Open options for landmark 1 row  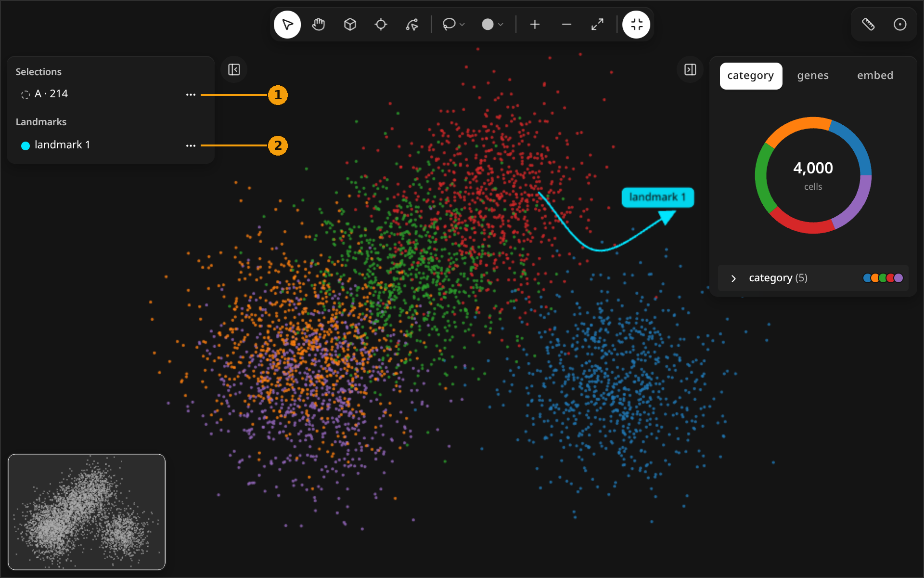[x=191, y=145]
